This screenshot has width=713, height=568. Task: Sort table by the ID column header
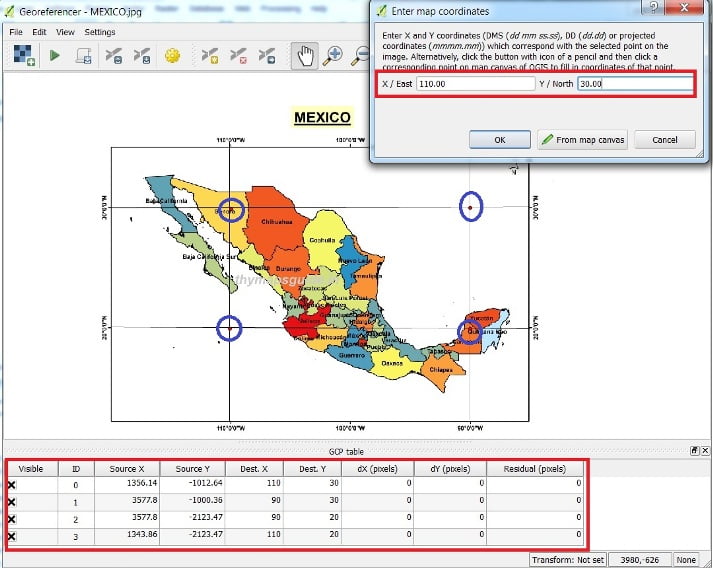click(x=76, y=469)
